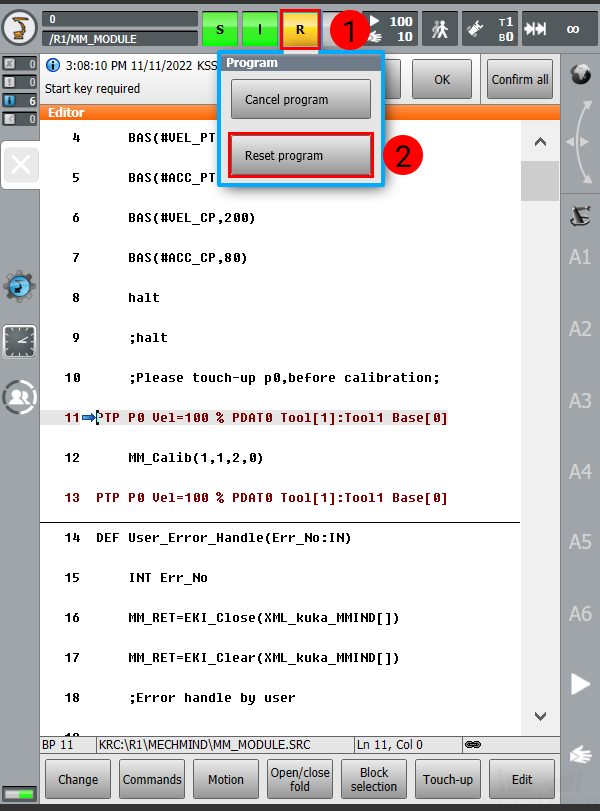Open the user group icon on left
The width and height of the screenshot is (600, 811).
point(19,397)
